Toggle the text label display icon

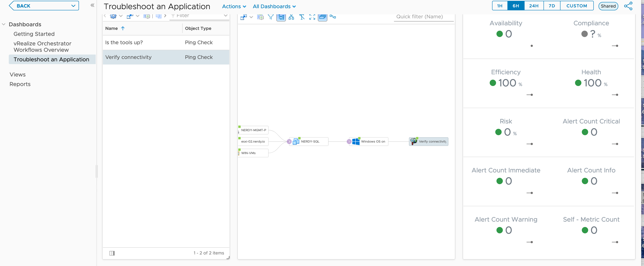(x=302, y=17)
